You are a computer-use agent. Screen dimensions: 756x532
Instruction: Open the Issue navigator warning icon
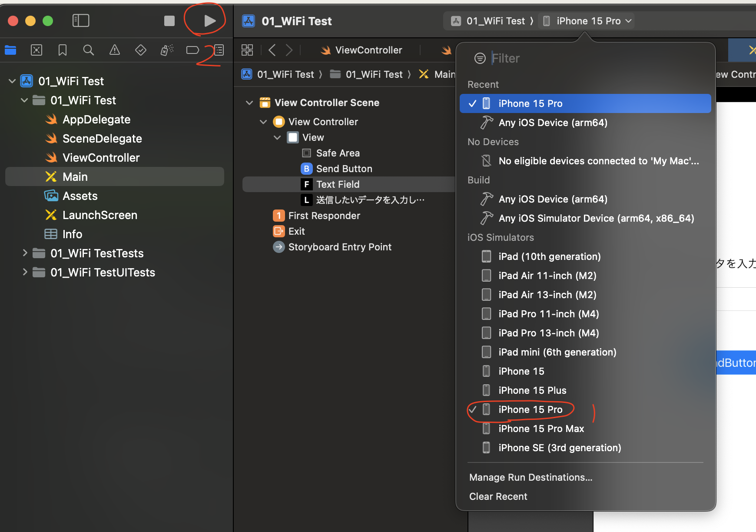pyautogui.click(x=115, y=50)
